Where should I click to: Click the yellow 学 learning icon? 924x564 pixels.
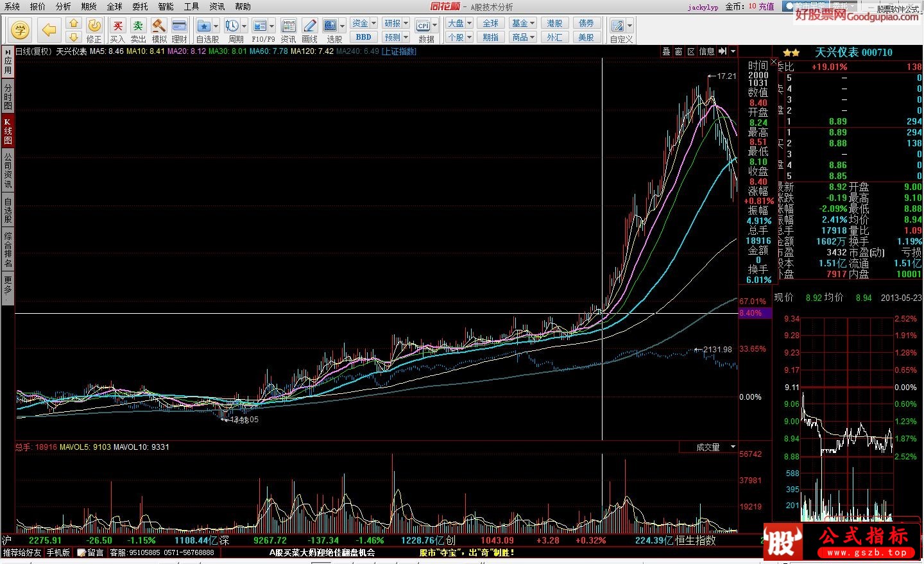[21, 29]
